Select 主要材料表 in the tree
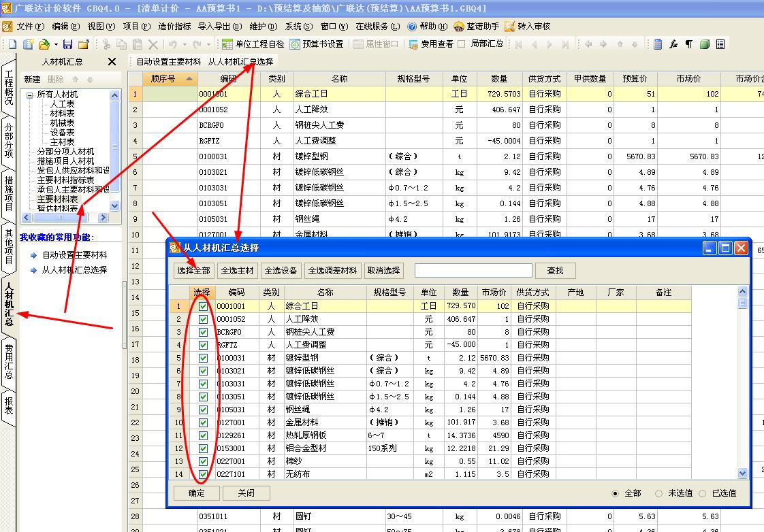The image size is (764, 532). coord(57,199)
